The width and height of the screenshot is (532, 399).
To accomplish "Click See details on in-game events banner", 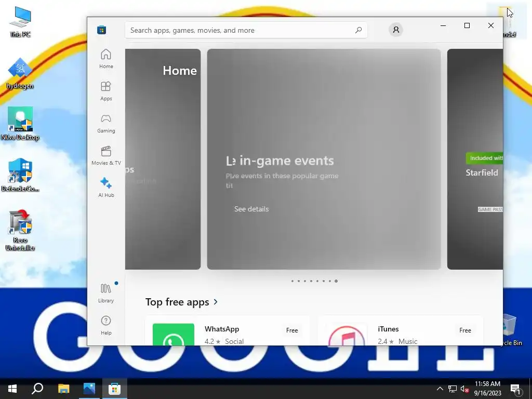I will (251, 209).
